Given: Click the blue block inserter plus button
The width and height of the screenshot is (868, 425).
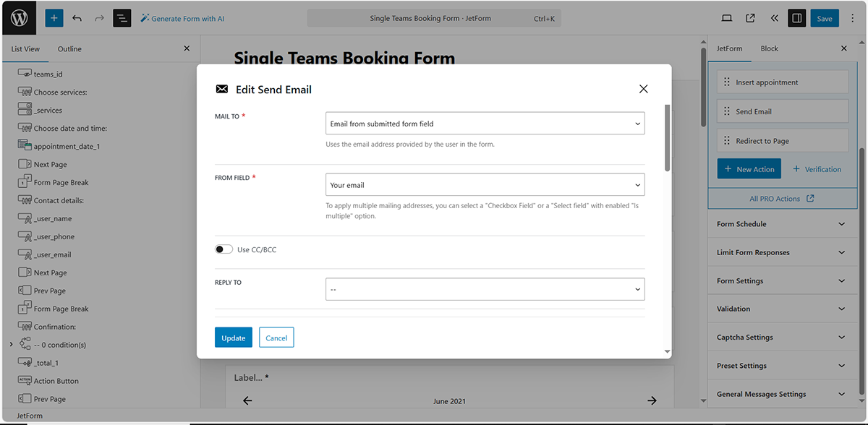Looking at the screenshot, I should tap(54, 18).
